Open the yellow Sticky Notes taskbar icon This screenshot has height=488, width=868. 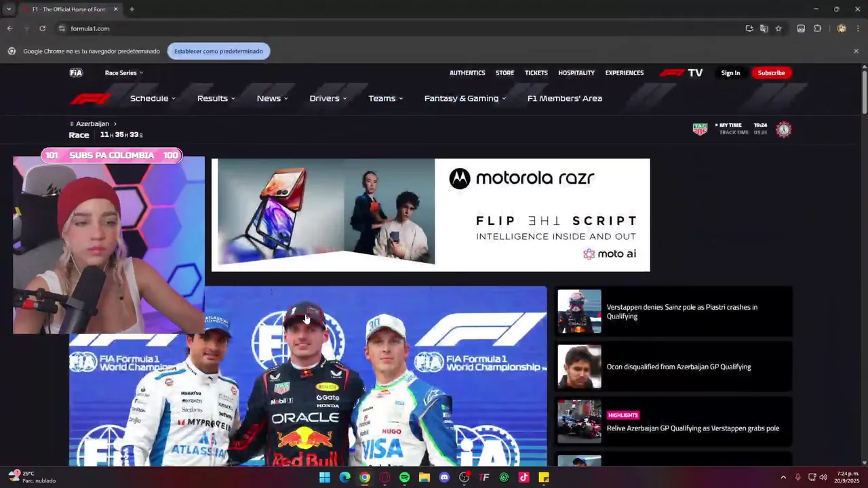click(x=544, y=477)
